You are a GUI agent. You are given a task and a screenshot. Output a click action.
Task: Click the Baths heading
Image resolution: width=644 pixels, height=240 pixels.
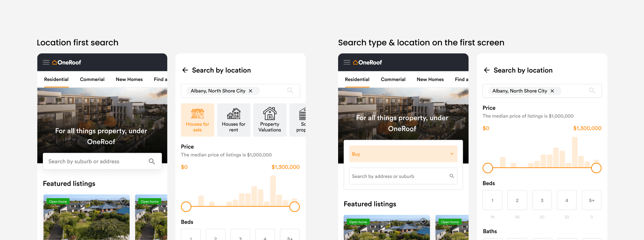(x=490, y=231)
